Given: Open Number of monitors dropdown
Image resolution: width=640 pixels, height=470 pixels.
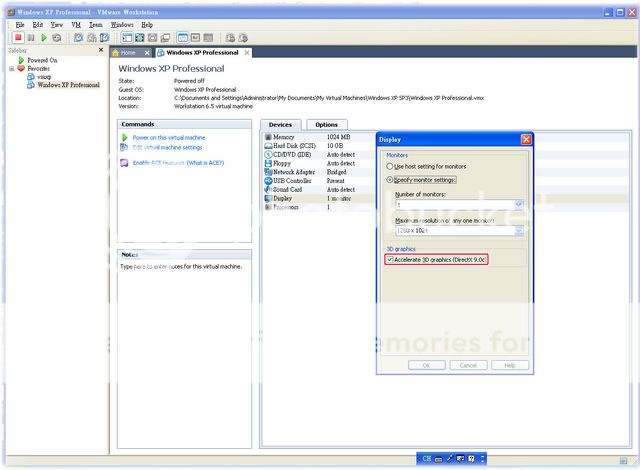Looking at the screenshot, I should [x=518, y=204].
